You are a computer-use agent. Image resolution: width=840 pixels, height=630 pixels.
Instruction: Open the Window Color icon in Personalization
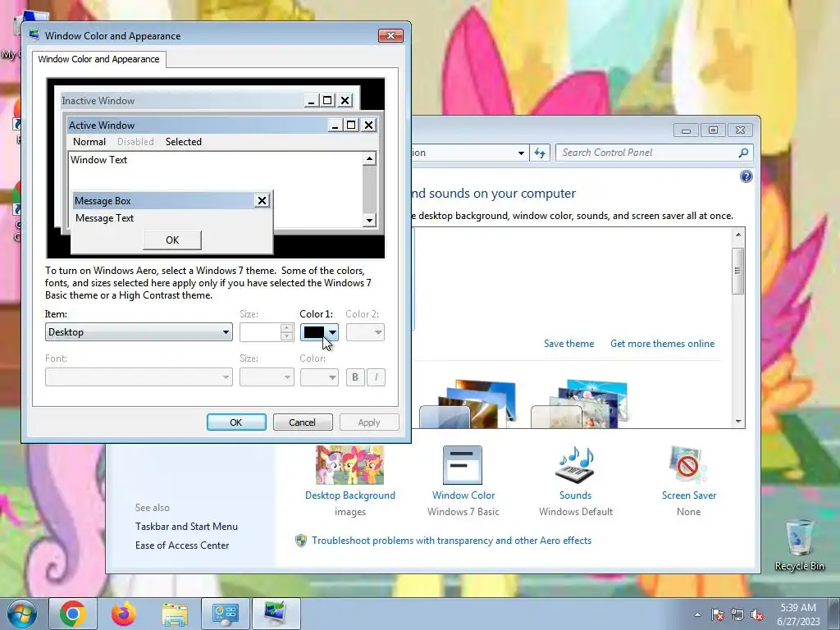463,465
